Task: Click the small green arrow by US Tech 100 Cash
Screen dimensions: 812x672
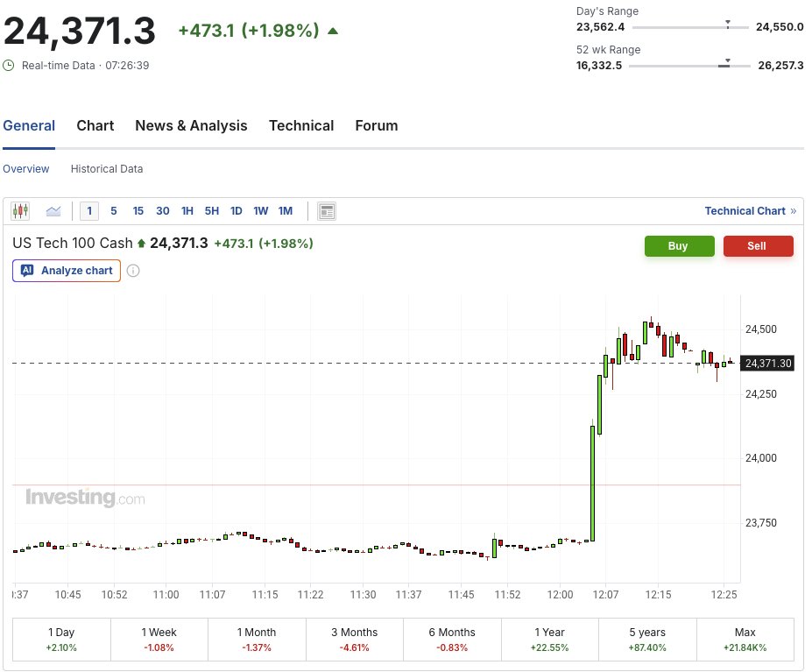Action: click(141, 243)
